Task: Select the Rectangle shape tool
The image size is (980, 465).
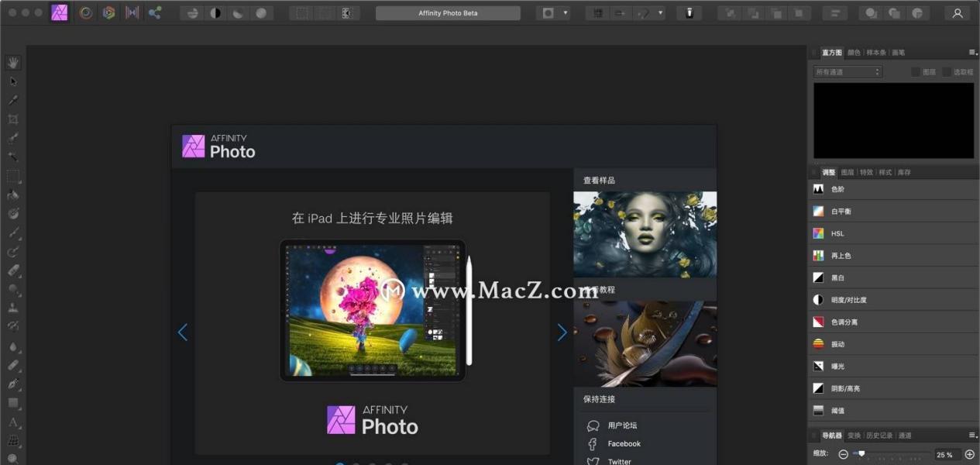Action: pyautogui.click(x=13, y=403)
